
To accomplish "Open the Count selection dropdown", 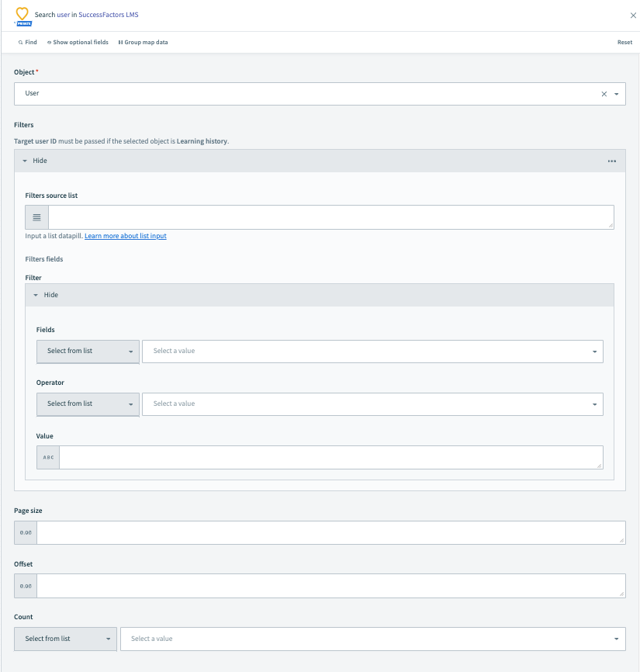I will click(x=372, y=638).
